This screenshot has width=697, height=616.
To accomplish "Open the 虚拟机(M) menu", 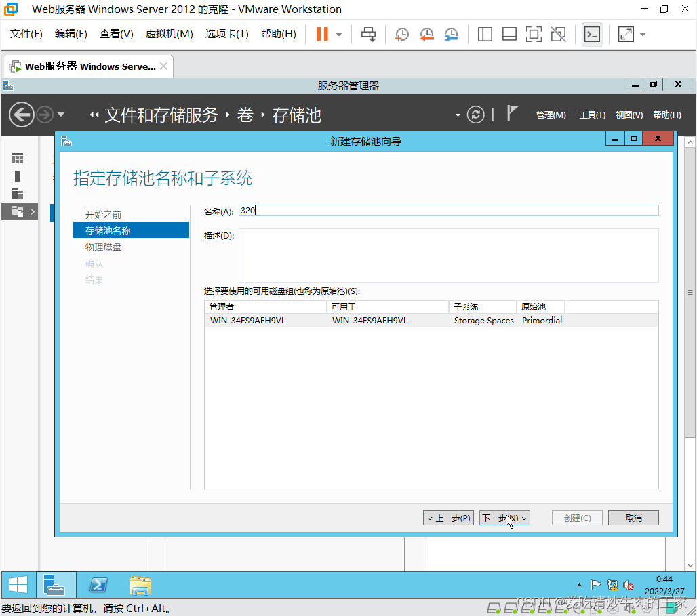I will pyautogui.click(x=169, y=34).
